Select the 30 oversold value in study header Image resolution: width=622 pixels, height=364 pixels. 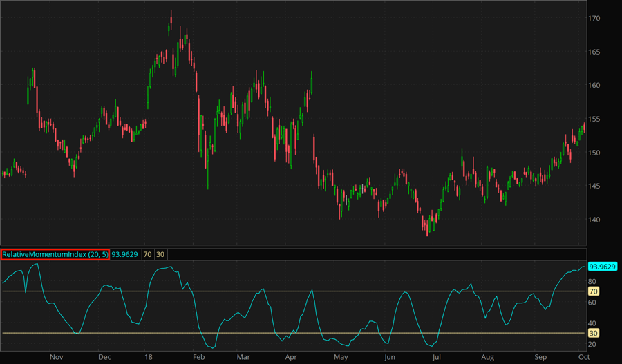(160, 254)
